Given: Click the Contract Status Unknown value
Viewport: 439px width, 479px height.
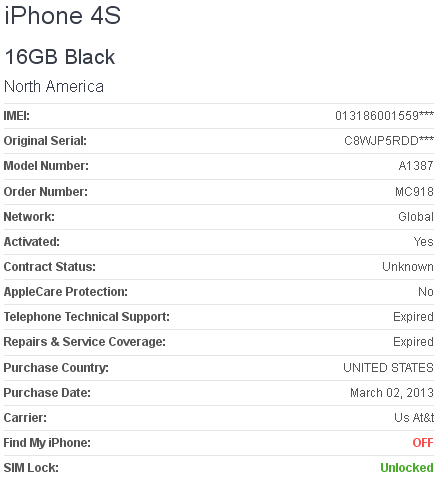Looking at the screenshot, I should pos(408,267).
